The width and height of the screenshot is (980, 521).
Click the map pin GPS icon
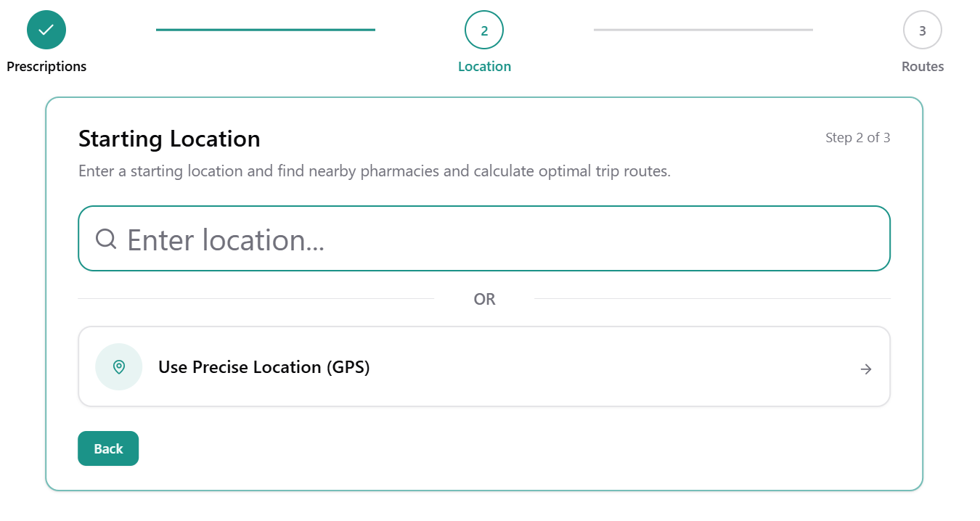pos(119,367)
